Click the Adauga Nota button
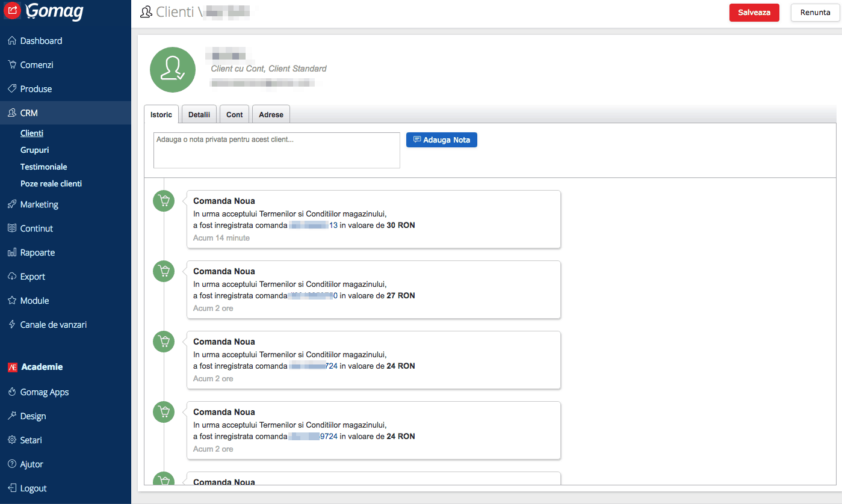Image resolution: width=842 pixels, height=504 pixels. (441, 140)
